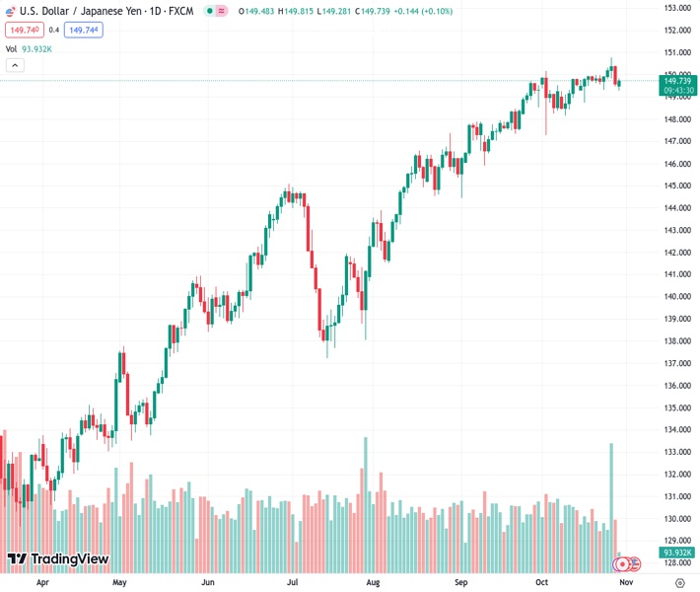This screenshot has height=592, width=700.
Task: Select the Vol indicator legend label
Action: 11,48
